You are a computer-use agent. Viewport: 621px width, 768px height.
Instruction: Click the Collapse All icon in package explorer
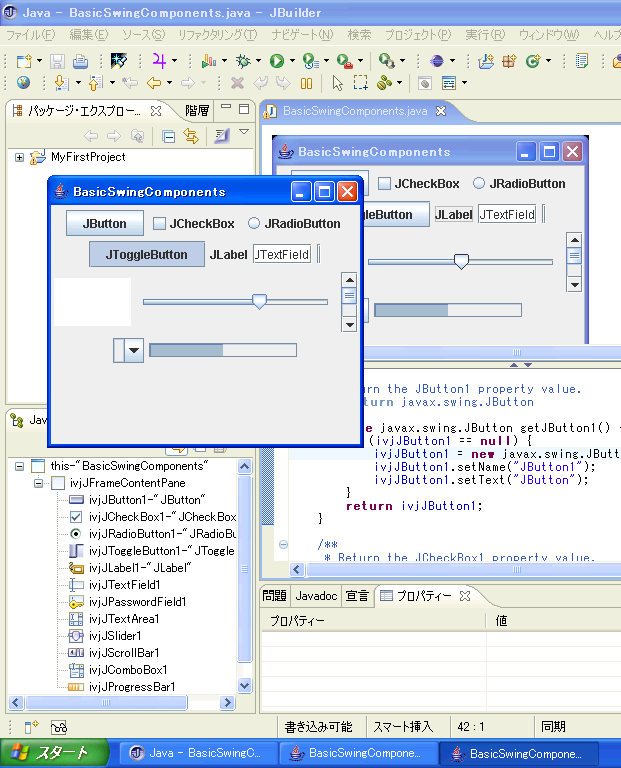click(x=168, y=136)
